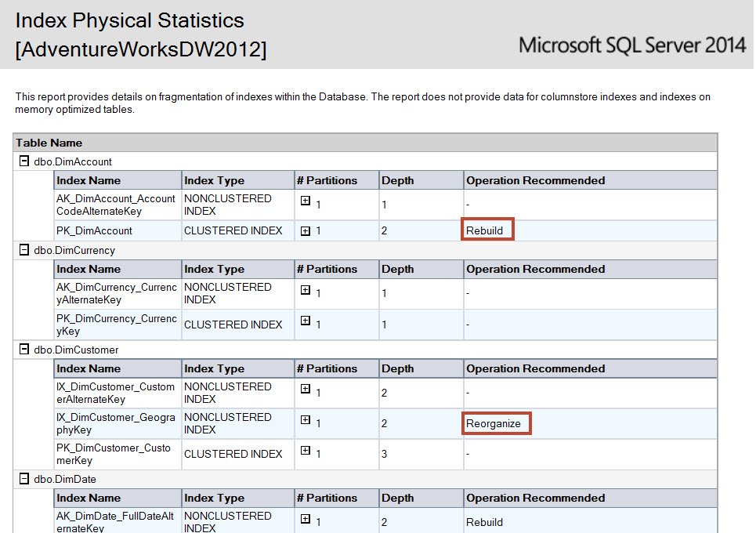Click the Rebuild recommendation for PK_DimAccount
This screenshot has width=756, height=533.
486,230
